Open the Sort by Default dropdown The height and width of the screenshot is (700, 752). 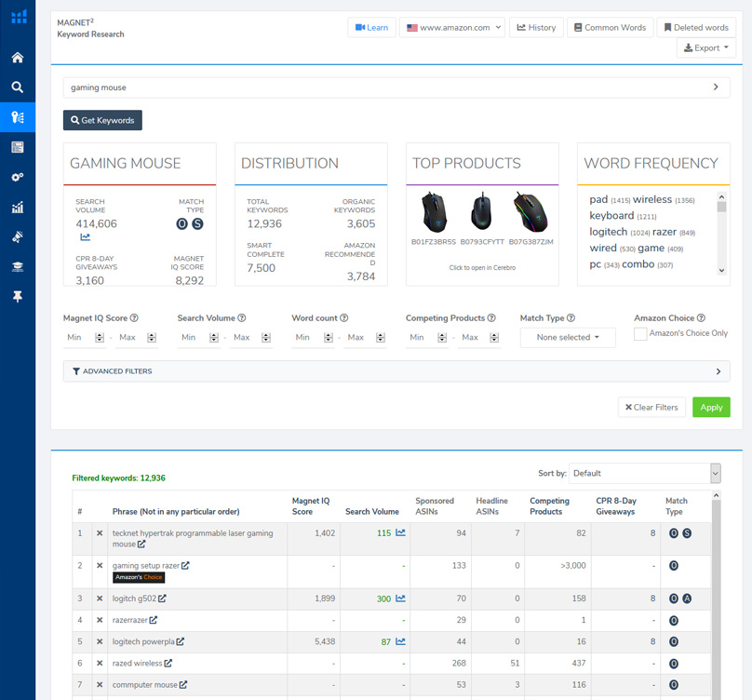click(644, 474)
